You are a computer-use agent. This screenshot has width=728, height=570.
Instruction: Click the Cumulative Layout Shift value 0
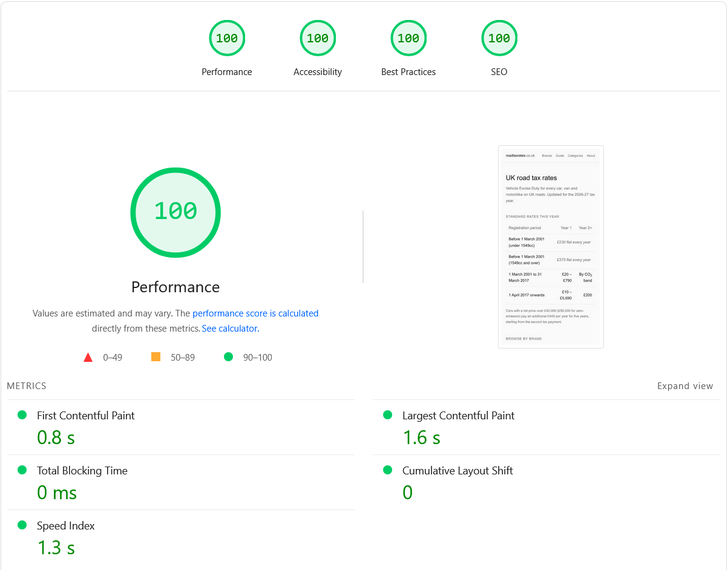[x=408, y=493]
